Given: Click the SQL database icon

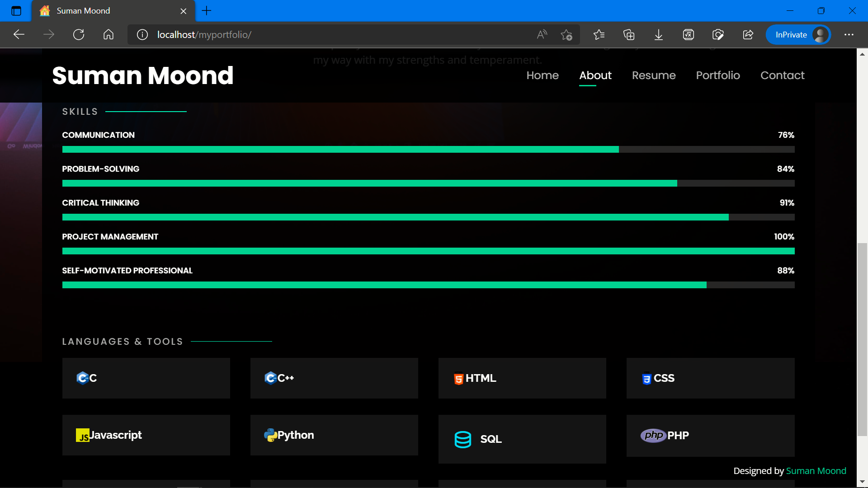Looking at the screenshot, I should point(463,439).
